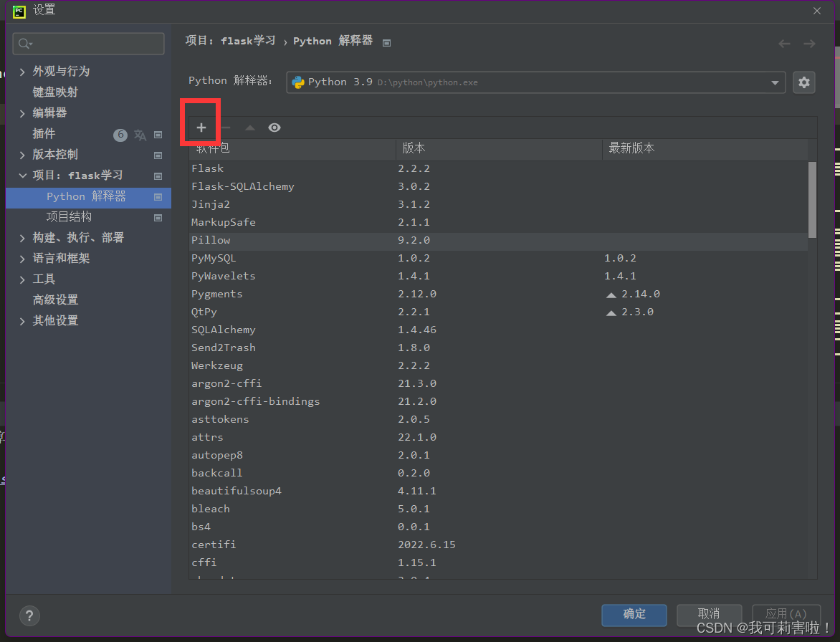Select the bleach package row
This screenshot has height=642, width=840.
pos(499,509)
